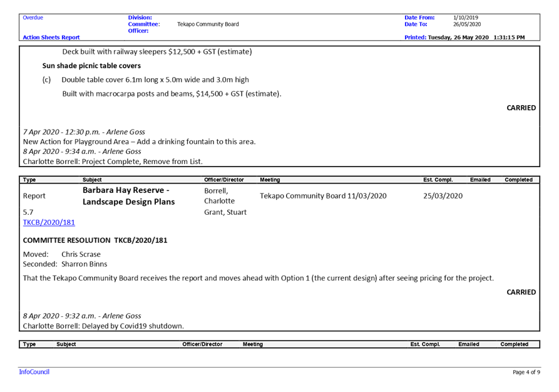Click the director name Grant, Stuart
This screenshot has width=559, height=392.
pos(225,212)
